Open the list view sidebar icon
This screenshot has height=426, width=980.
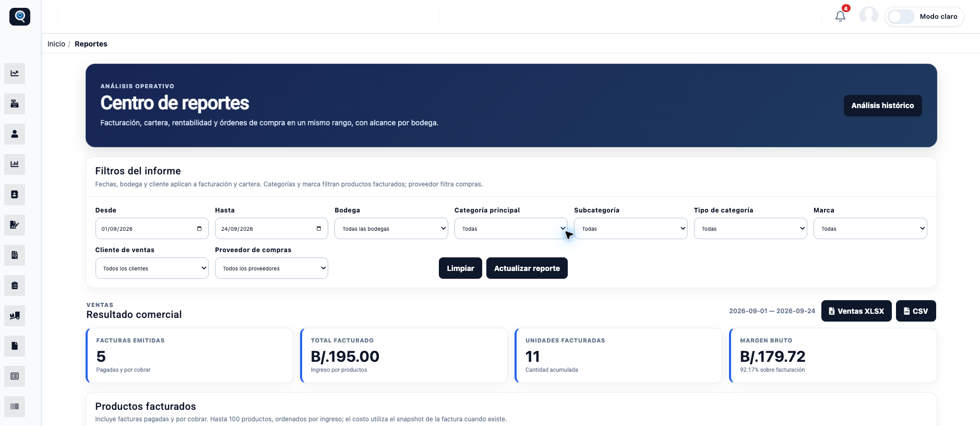point(15,376)
